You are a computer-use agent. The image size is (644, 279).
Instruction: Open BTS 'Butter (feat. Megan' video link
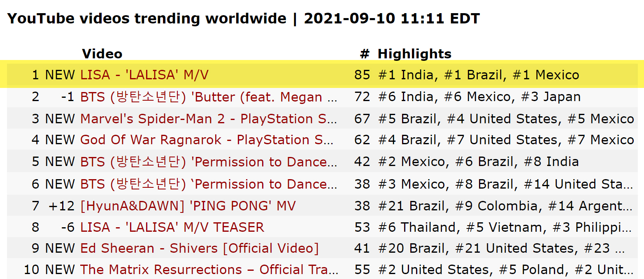[x=209, y=97]
